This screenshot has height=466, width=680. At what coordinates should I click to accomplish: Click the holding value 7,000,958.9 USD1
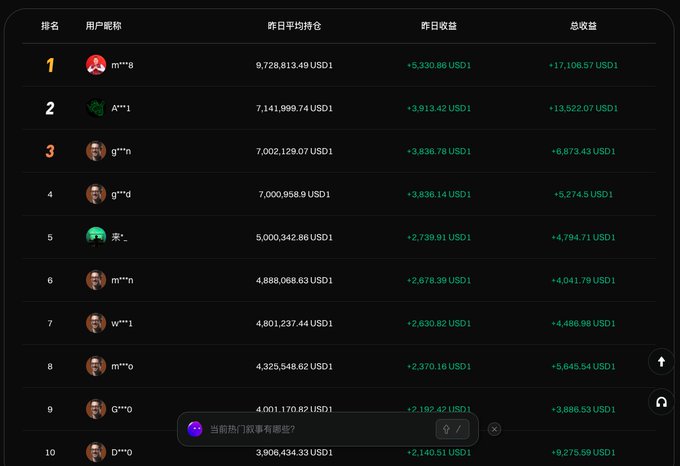[x=294, y=194]
